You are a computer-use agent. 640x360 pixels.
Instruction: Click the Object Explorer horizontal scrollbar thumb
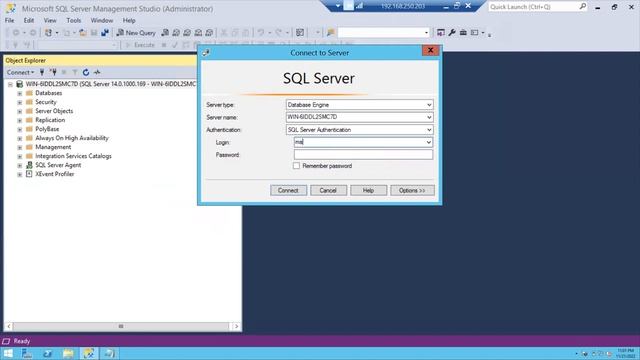coord(121,326)
